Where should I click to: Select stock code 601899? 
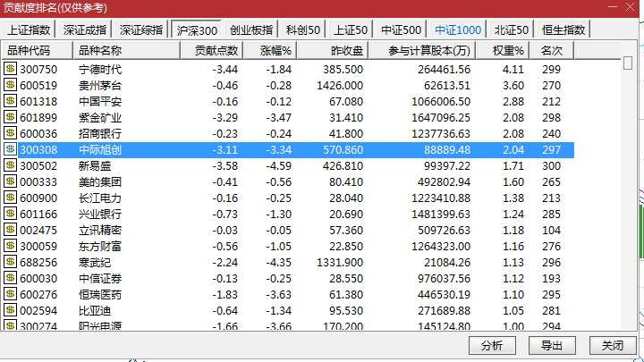[x=38, y=118]
